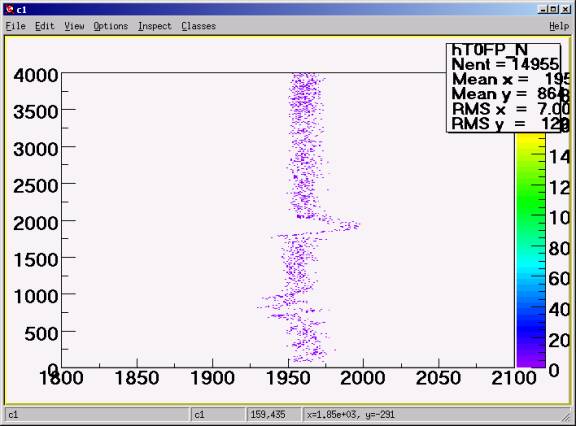Click the scatter cluster near x=2000

[x=349, y=225]
